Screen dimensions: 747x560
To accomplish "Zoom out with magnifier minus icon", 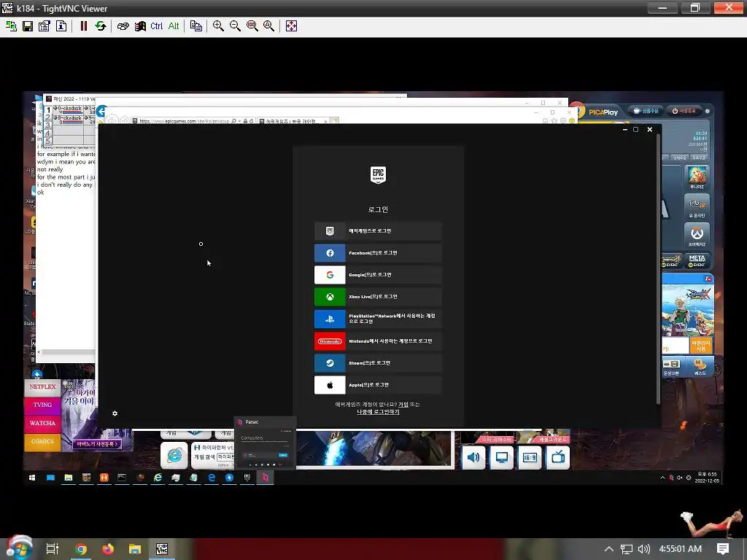I will click(x=235, y=26).
